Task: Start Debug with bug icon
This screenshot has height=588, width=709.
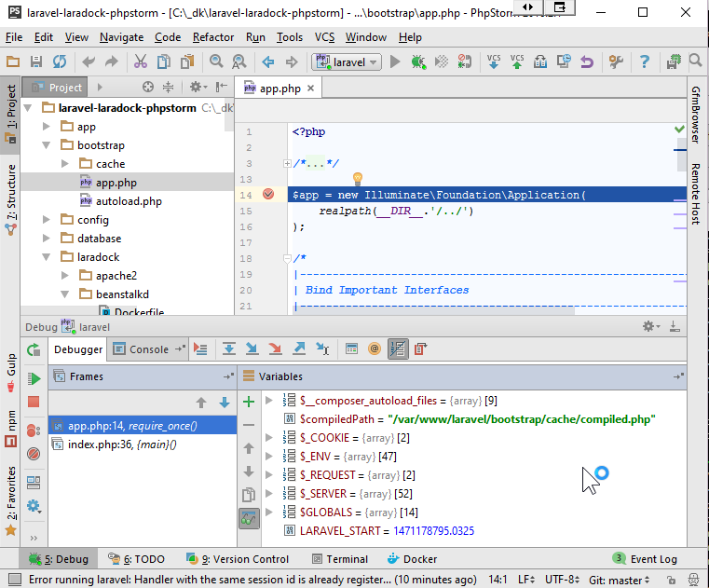Action: pyautogui.click(x=418, y=62)
